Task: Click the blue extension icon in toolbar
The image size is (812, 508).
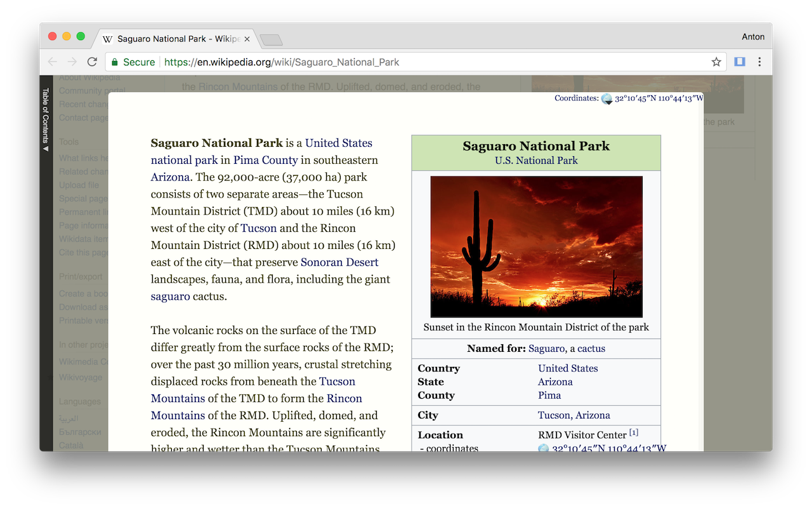Action: (x=739, y=62)
